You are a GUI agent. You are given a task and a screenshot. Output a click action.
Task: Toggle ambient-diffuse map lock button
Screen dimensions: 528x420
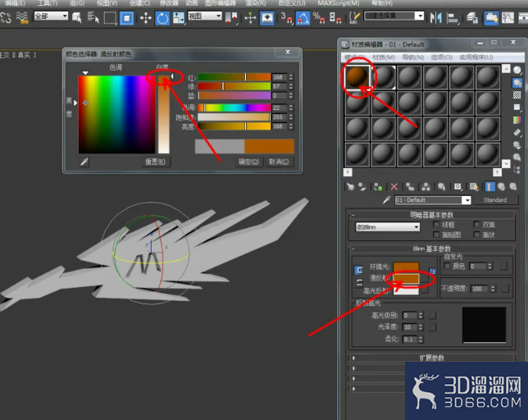tap(433, 271)
